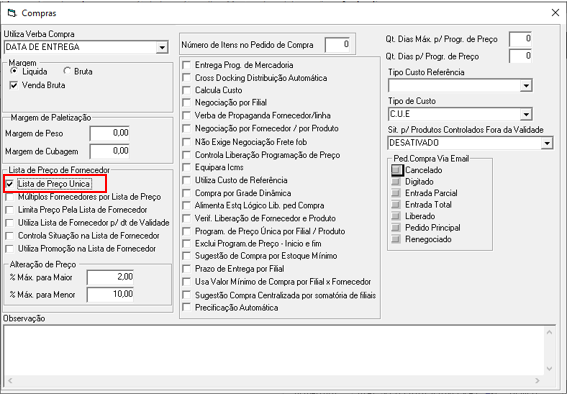
Task: Toggle the Entrada Total checkbox
Action: tap(396, 205)
